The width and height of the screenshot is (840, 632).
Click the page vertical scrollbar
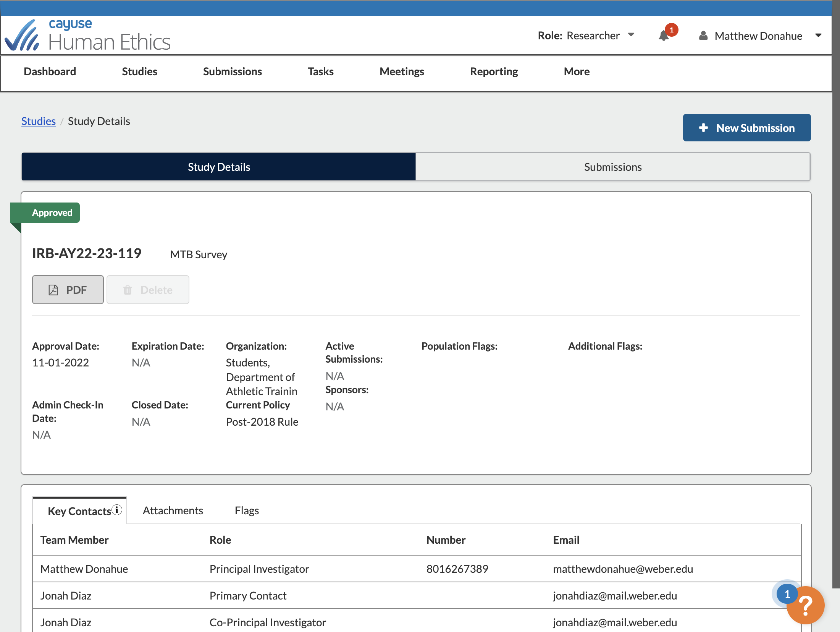836,294
